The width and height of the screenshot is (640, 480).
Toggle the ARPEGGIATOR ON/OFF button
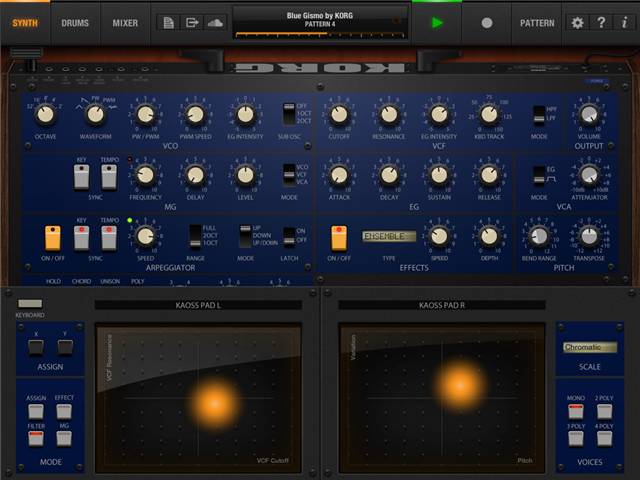coord(53,238)
